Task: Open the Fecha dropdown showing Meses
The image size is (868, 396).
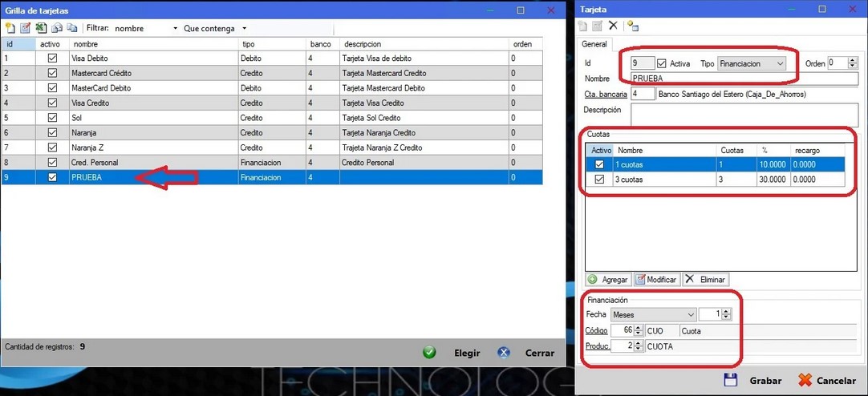Action: pos(690,315)
